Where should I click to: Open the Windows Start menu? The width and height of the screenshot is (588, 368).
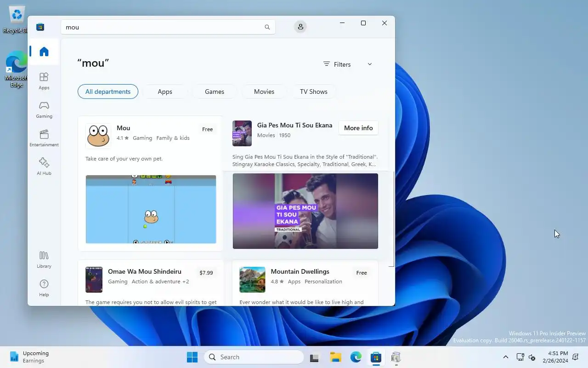[192, 357]
